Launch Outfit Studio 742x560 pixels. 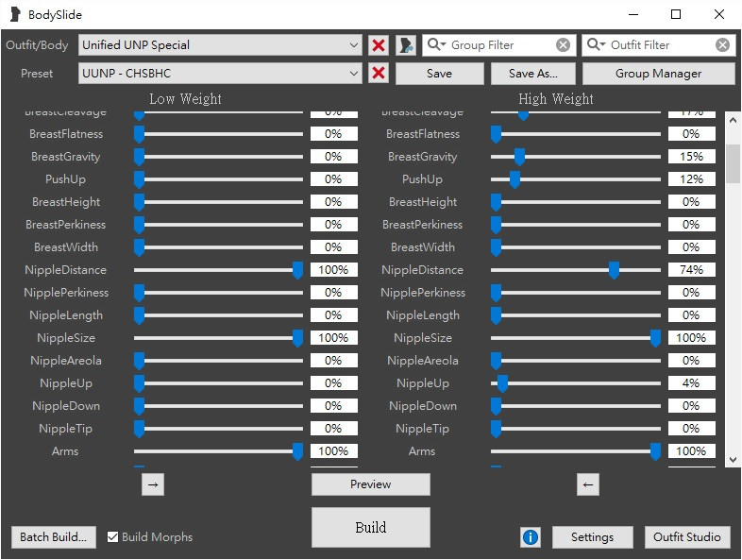pyautogui.click(x=687, y=537)
